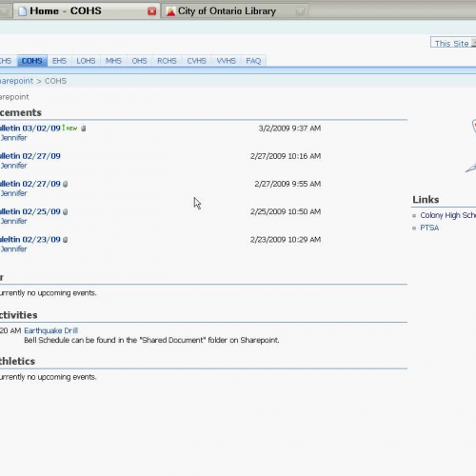
Task: Click the Athletics section heading
Action: point(17,361)
